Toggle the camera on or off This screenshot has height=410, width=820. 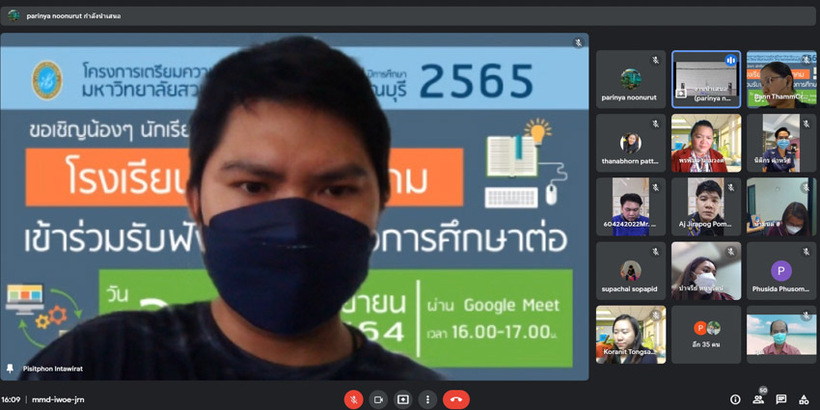(x=379, y=398)
